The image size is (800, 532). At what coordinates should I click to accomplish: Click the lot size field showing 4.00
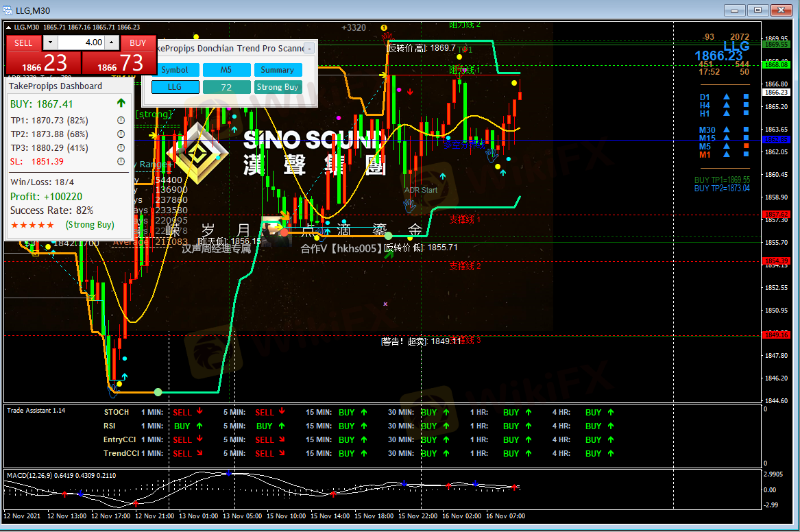point(81,43)
